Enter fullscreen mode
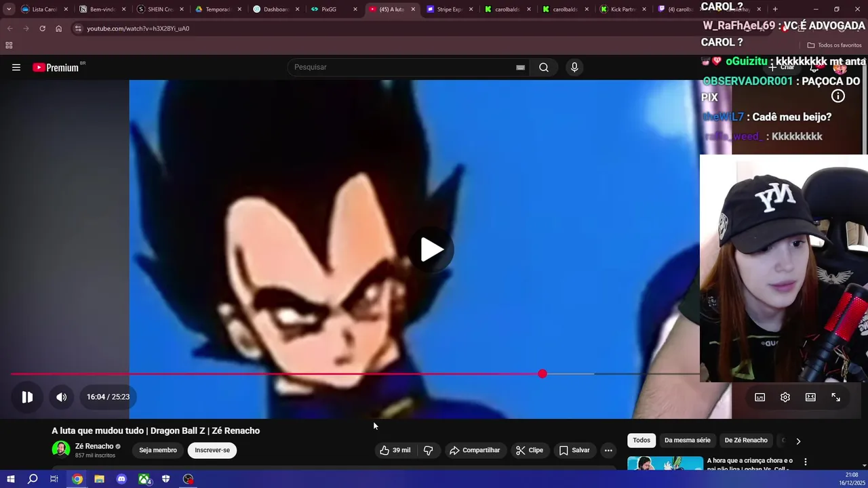This screenshot has width=868, height=488. [835, 397]
